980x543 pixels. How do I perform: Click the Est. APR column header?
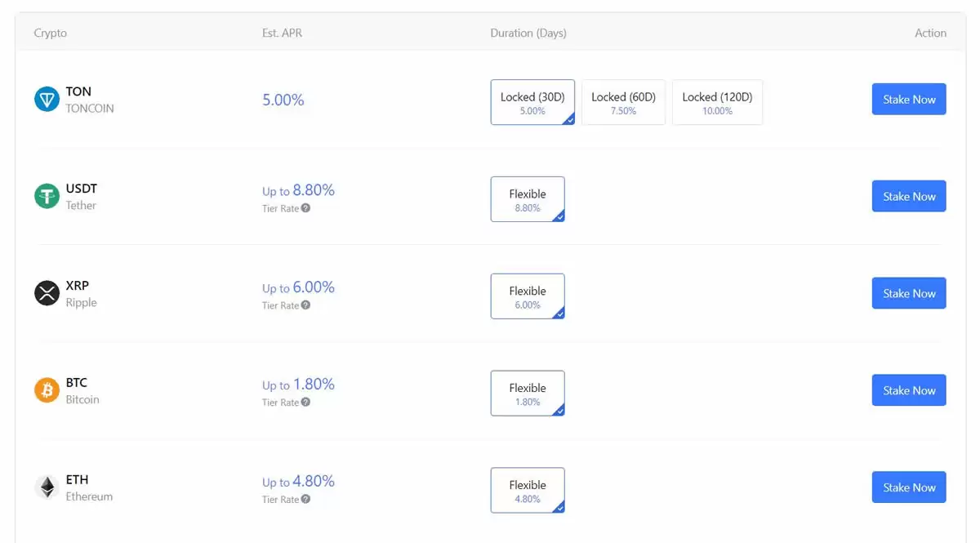click(282, 33)
